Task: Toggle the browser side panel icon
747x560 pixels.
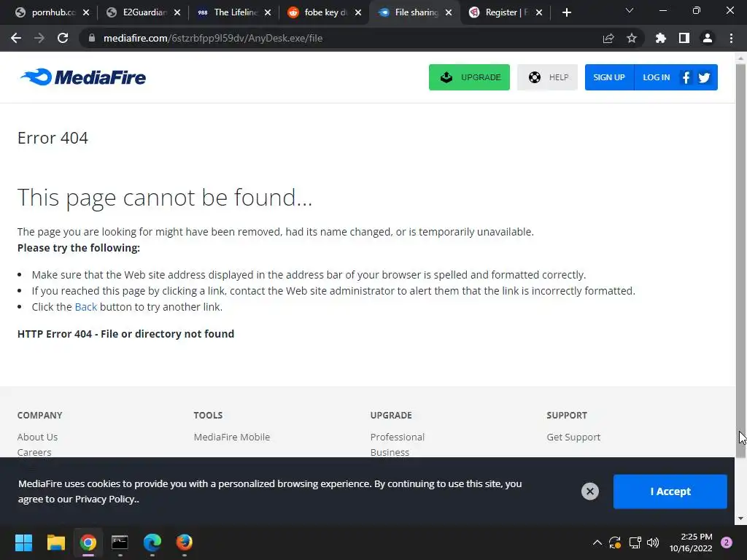Action: pyautogui.click(x=684, y=38)
